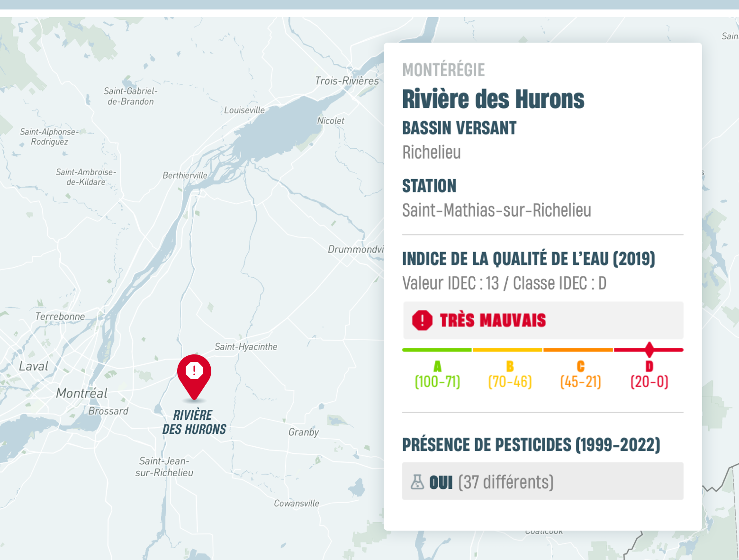Click the red exclamation octagon beside Très Mauvais
Screen dimensions: 739x560
pyautogui.click(x=422, y=320)
